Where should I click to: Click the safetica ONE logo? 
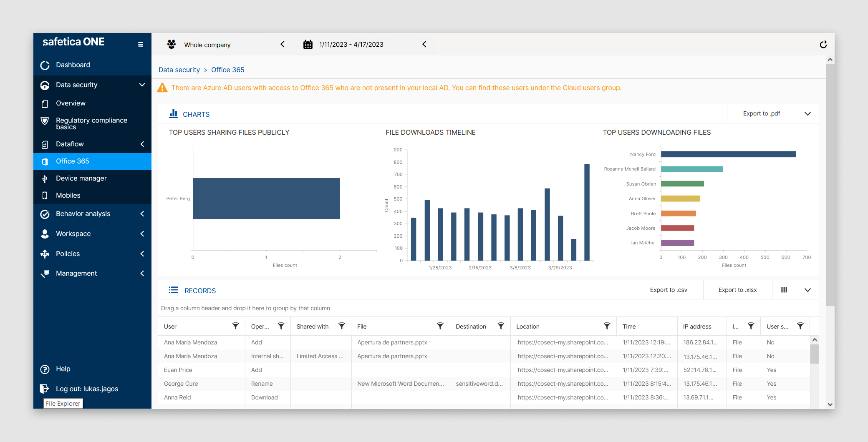tap(73, 42)
